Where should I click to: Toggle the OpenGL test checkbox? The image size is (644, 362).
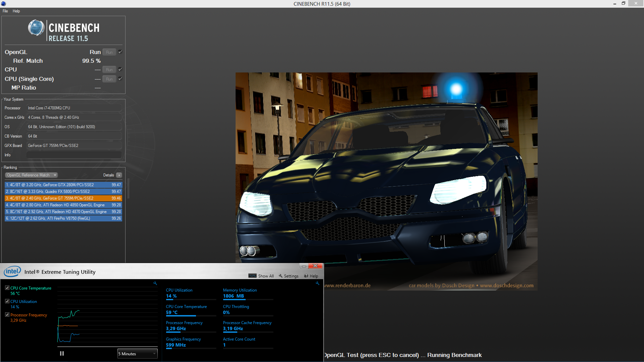(120, 52)
